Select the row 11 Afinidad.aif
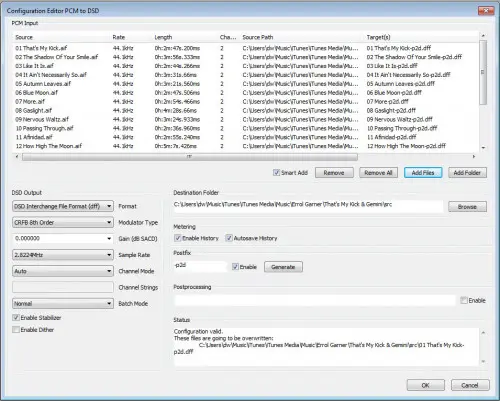 (246, 137)
